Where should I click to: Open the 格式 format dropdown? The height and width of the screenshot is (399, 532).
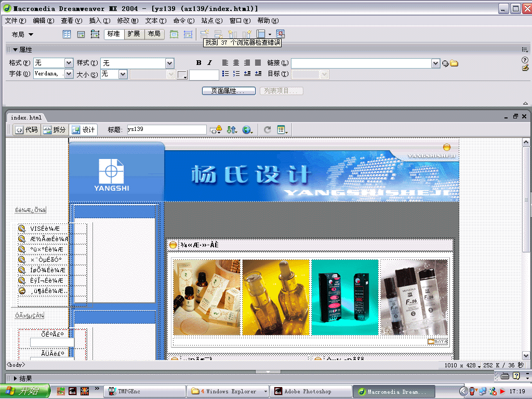(x=69, y=63)
